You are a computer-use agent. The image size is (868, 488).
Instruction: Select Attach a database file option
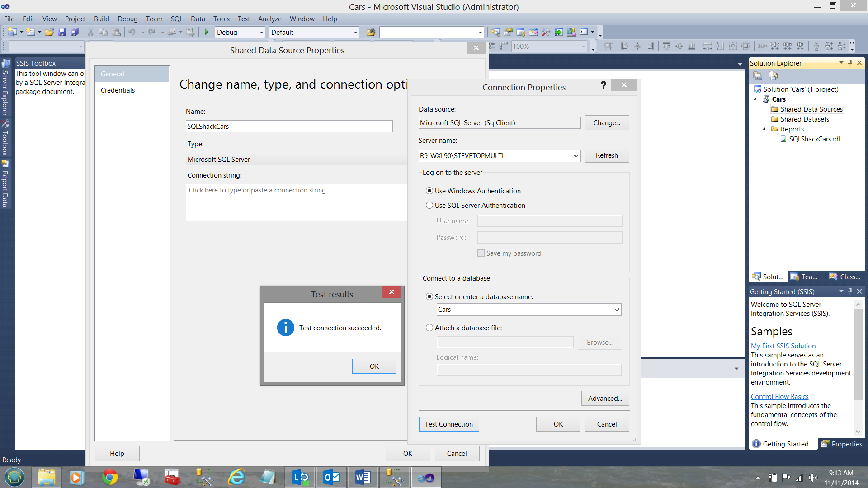pyautogui.click(x=429, y=328)
